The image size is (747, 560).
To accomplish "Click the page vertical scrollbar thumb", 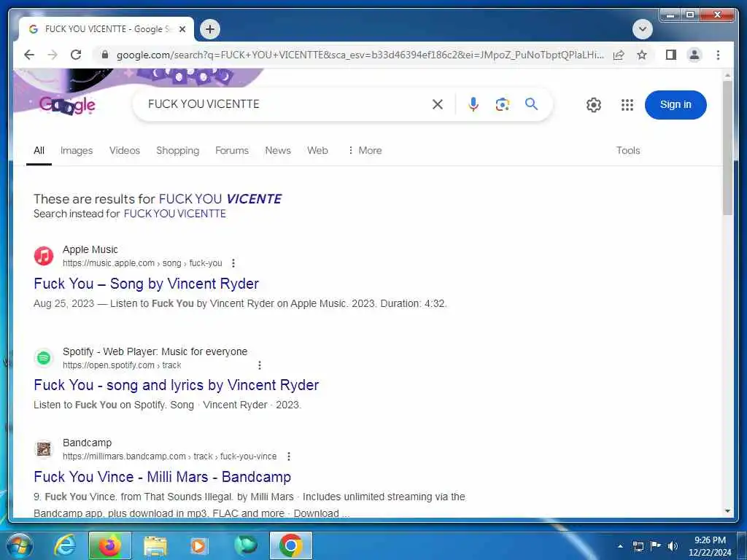I will [727, 147].
